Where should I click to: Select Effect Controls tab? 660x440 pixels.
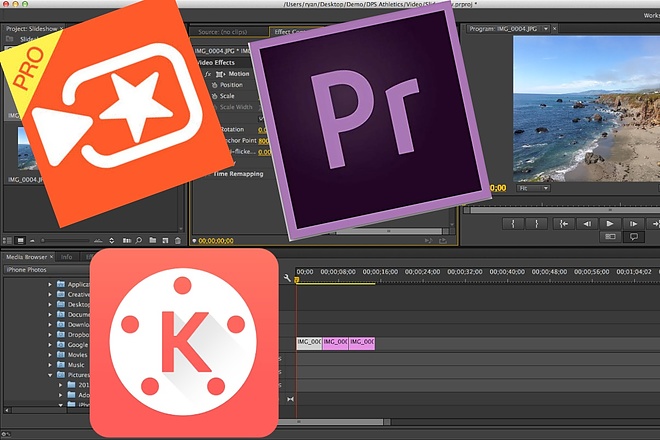290,32
